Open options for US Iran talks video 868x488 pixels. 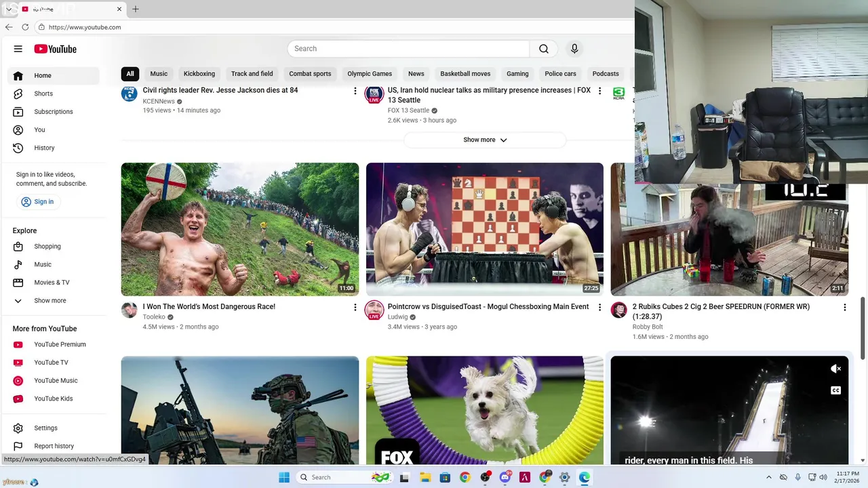(x=599, y=91)
